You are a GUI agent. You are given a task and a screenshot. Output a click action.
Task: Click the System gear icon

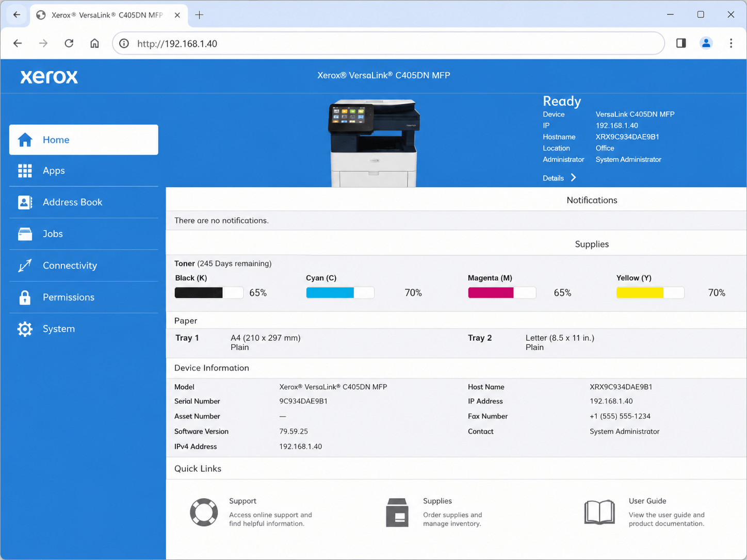click(25, 329)
